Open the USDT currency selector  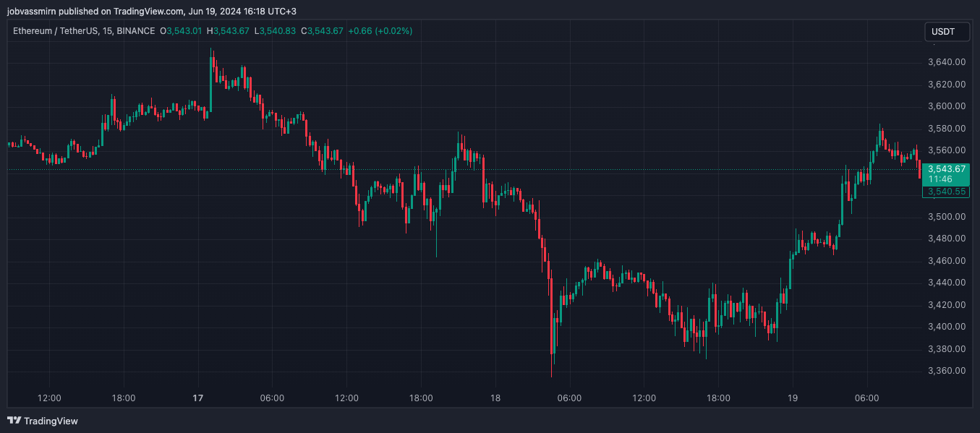[x=947, y=32]
